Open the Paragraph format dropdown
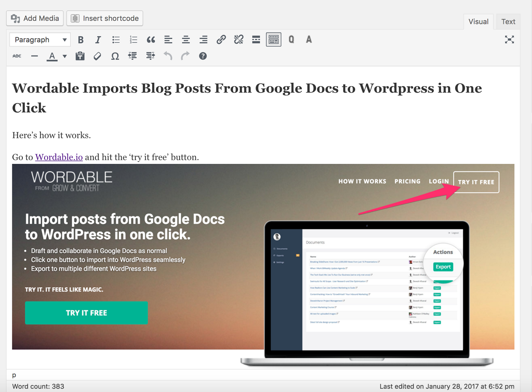 tap(40, 40)
